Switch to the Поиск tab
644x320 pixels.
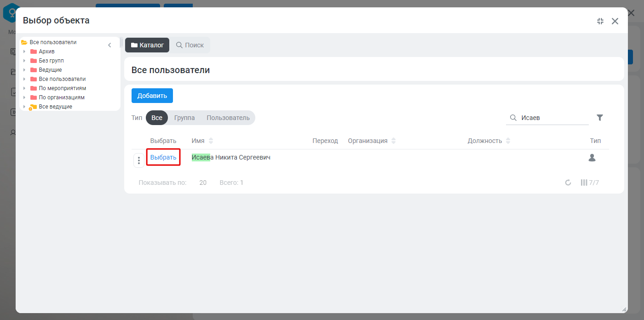pos(190,45)
